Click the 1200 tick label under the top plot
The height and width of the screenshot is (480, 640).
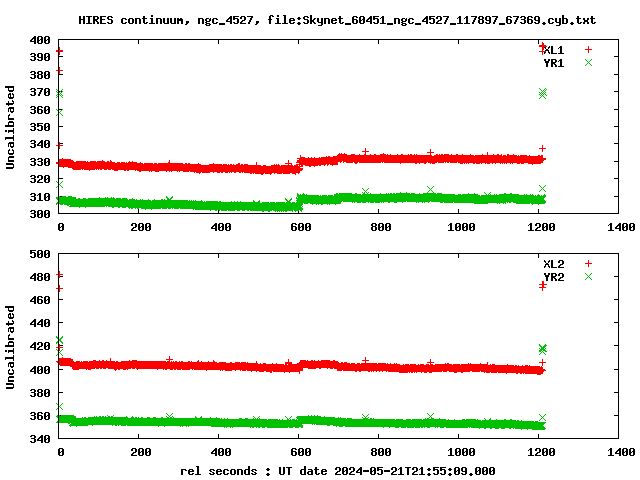click(541, 227)
